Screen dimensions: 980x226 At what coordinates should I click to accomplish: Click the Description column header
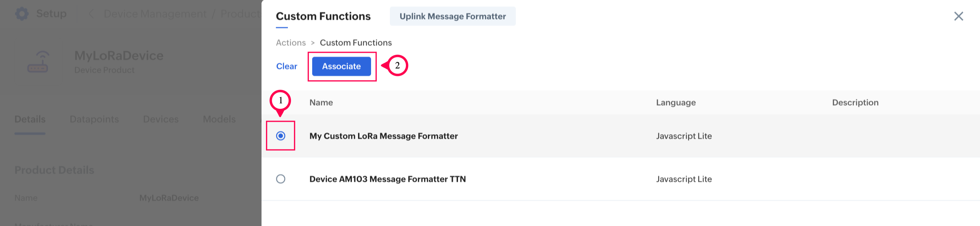pyautogui.click(x=855, y=103)
